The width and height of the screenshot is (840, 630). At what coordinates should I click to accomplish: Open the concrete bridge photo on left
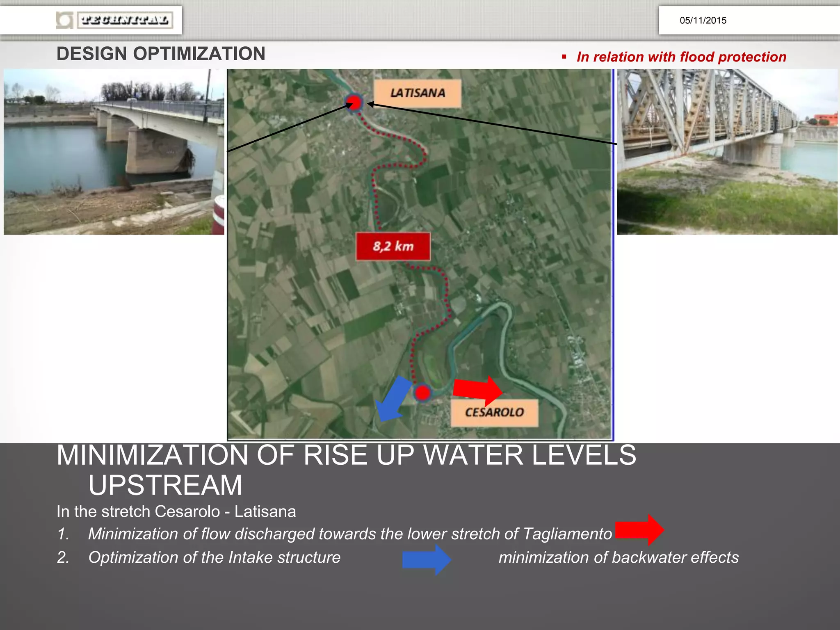click(114, 152)
